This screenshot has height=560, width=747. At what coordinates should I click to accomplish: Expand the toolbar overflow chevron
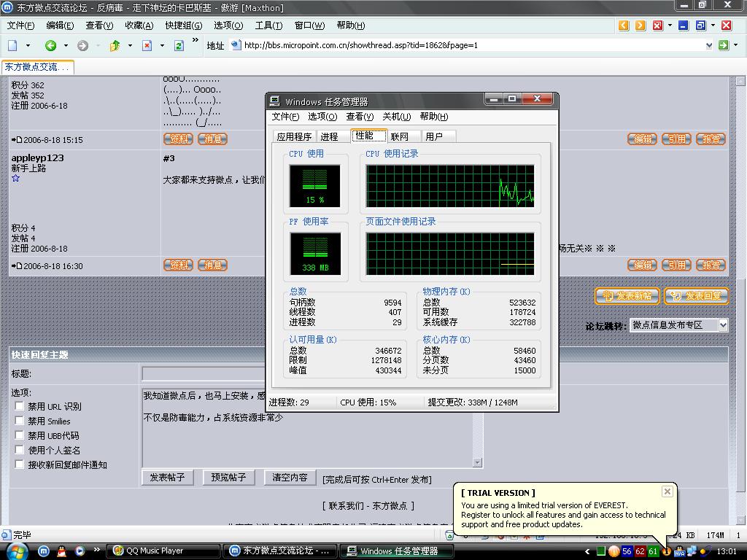click(x=196, y=40)
